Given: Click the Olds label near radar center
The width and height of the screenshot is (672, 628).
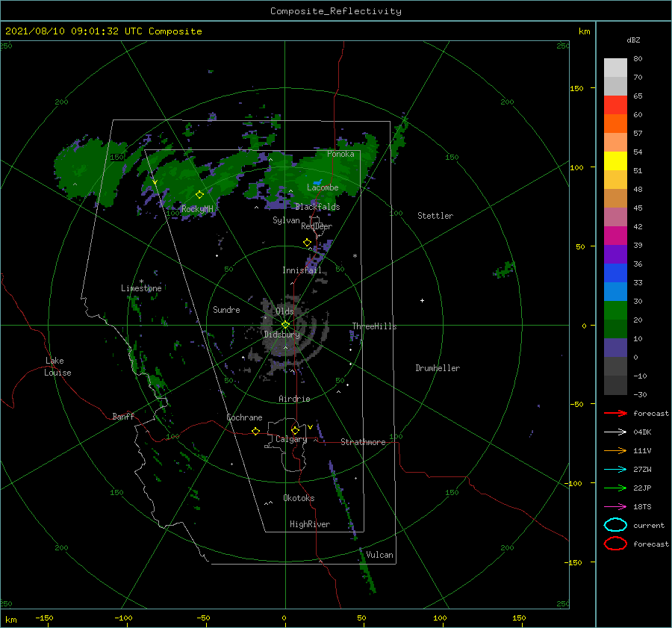Looking at the screenshot, I should tap(284, 311).
